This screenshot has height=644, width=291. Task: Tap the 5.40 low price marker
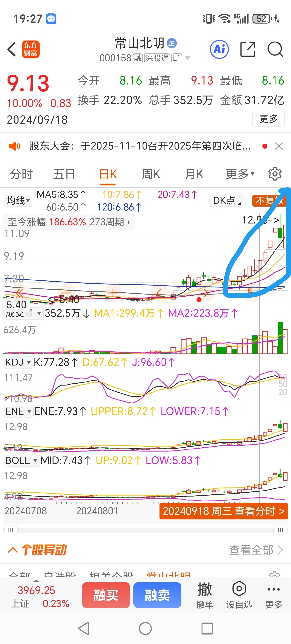coord(16,305)
